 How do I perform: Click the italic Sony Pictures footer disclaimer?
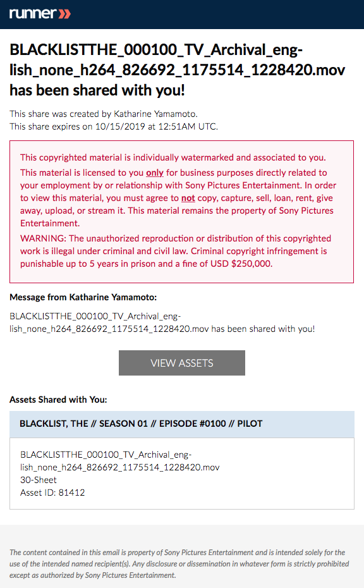tap(179, 563)
